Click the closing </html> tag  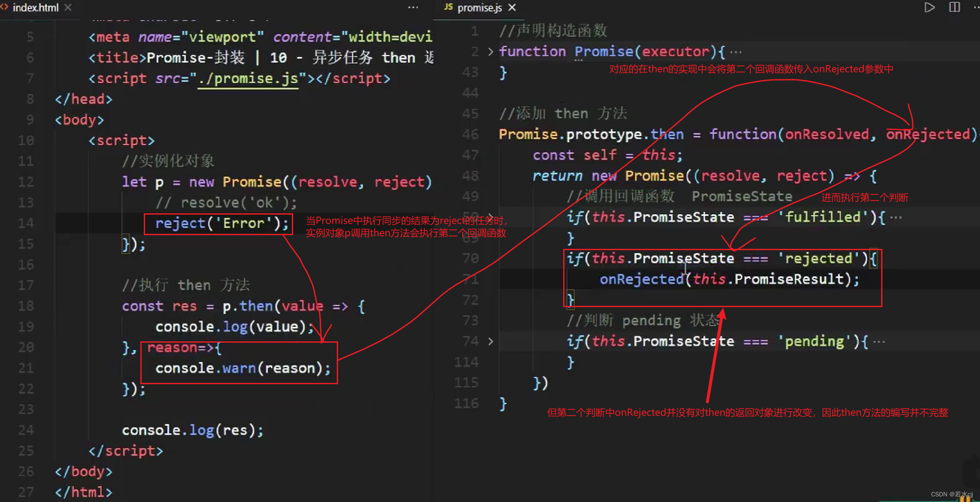83,493
